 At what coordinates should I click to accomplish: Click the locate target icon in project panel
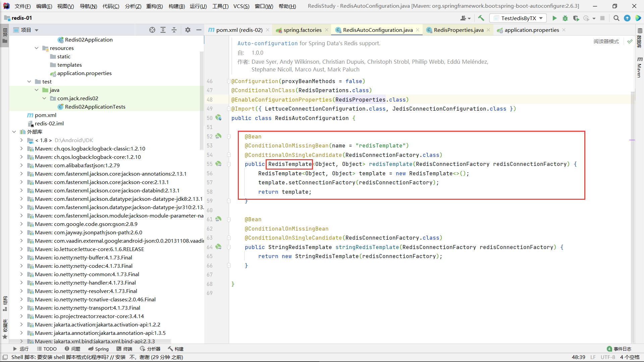coord(152,30)
